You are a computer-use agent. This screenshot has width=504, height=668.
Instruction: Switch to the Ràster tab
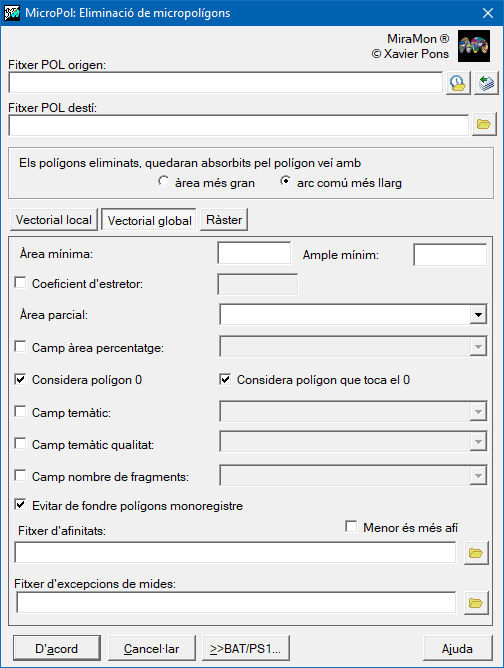pos(224,220)
